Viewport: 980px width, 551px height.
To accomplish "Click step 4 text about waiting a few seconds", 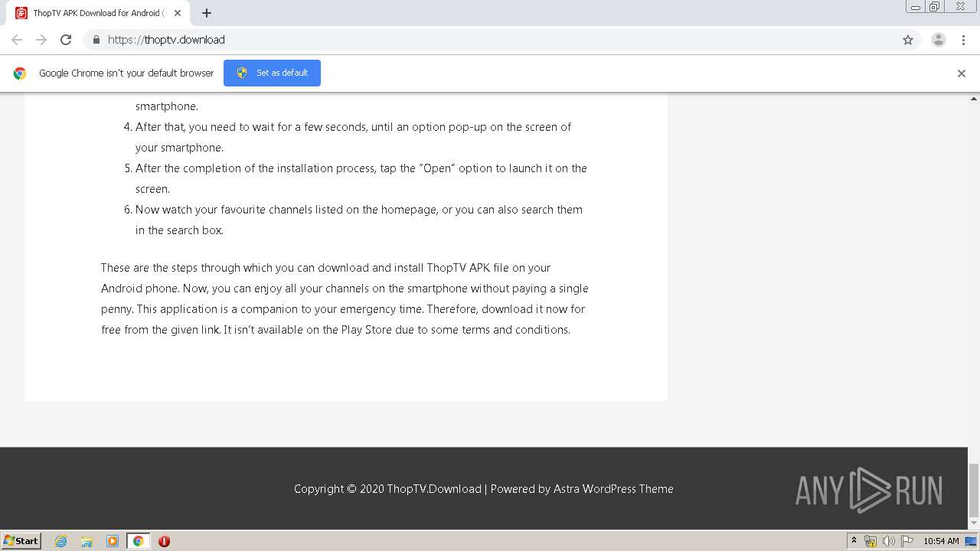I will (x=354, y=137).
